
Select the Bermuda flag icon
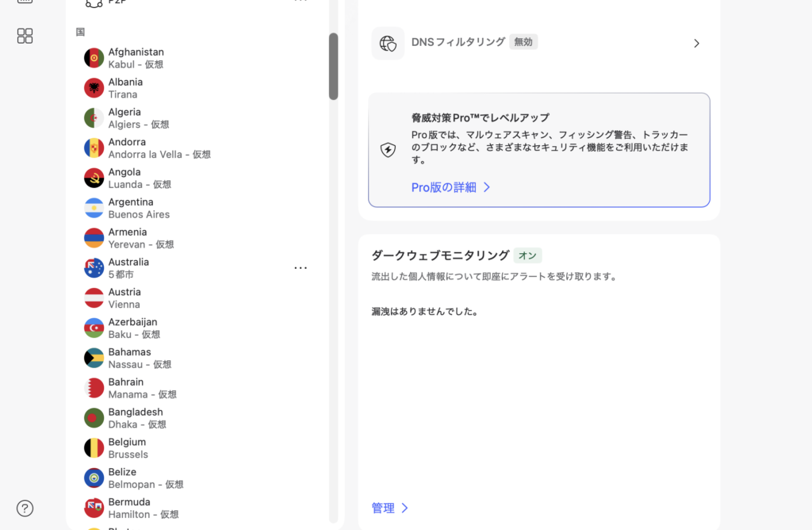(x=94, y=507)
